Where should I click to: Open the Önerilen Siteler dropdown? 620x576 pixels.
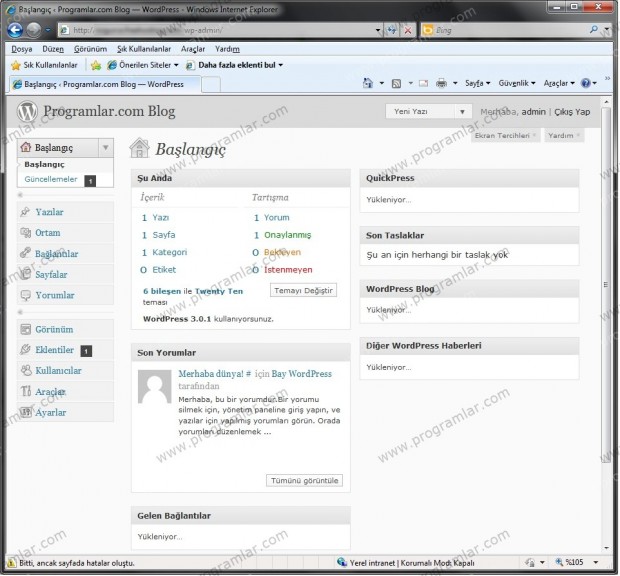(144, 65)
